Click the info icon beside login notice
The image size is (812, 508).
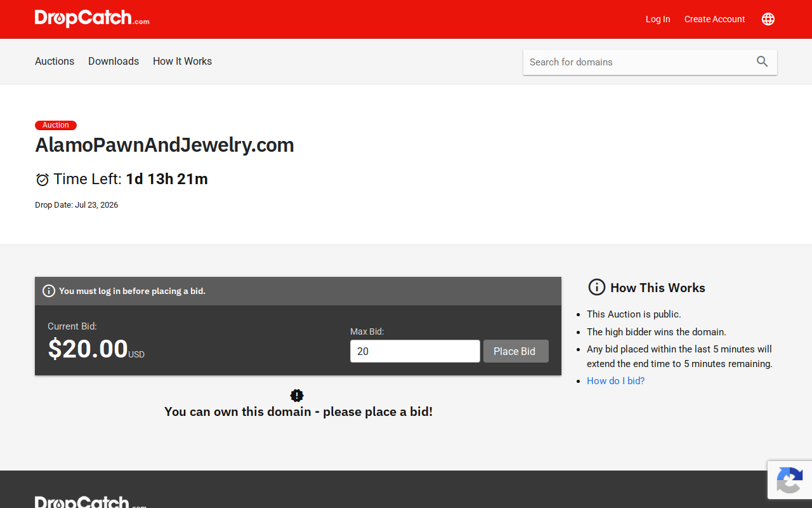click(x=49, y=291)
